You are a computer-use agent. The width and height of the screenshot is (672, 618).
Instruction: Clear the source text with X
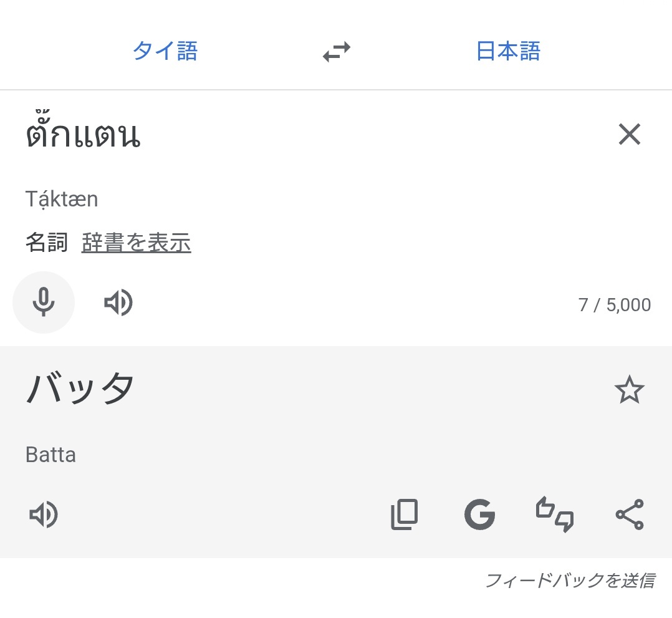tap(630, 134)
